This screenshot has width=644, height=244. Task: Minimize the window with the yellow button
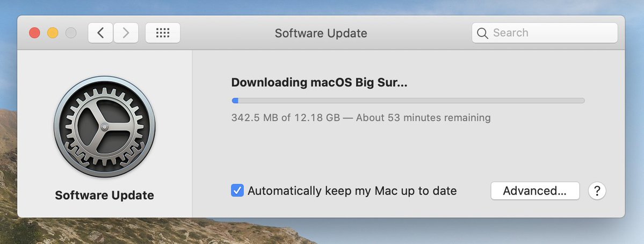53,33
